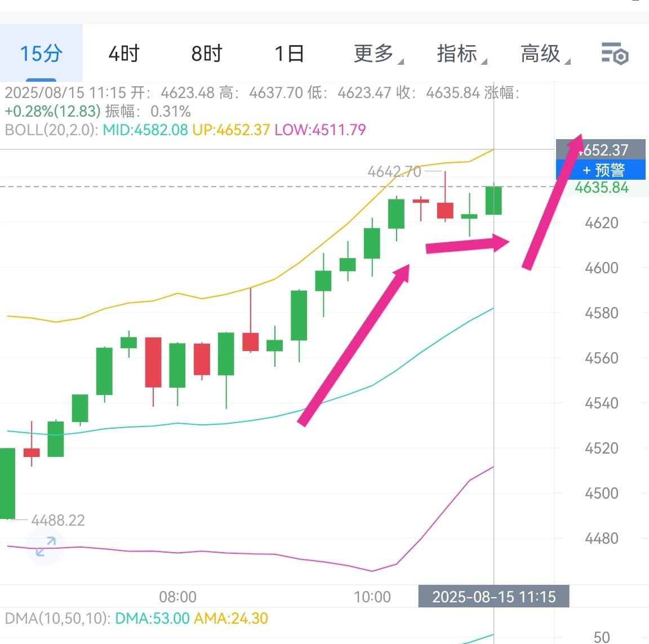This screenshot has height=644, width=649.
Task: Click the 低 4623.47 low price text
Action: click(x=349, y=93)
